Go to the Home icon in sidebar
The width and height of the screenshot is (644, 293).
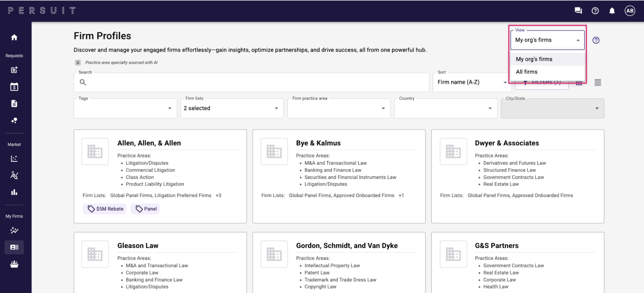(x=14, y=38)
